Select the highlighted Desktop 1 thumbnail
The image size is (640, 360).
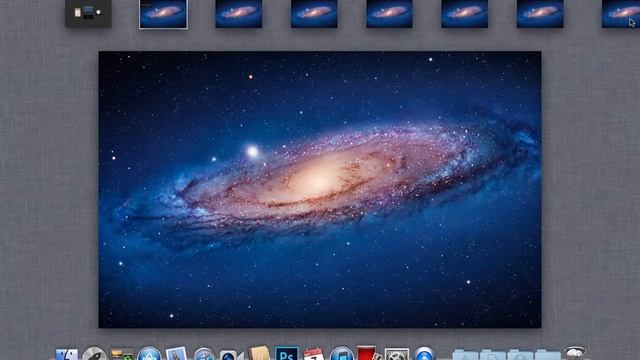[x=163, y=14]
